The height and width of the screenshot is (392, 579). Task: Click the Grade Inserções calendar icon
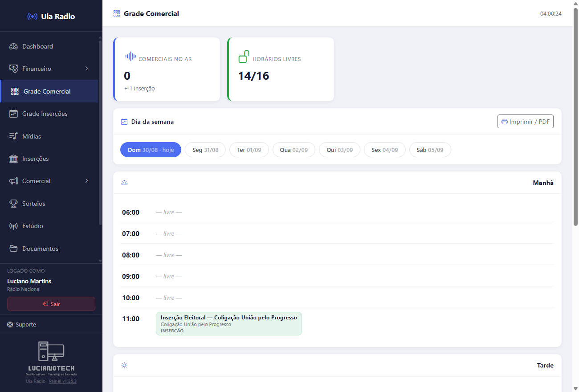(13, 114)
